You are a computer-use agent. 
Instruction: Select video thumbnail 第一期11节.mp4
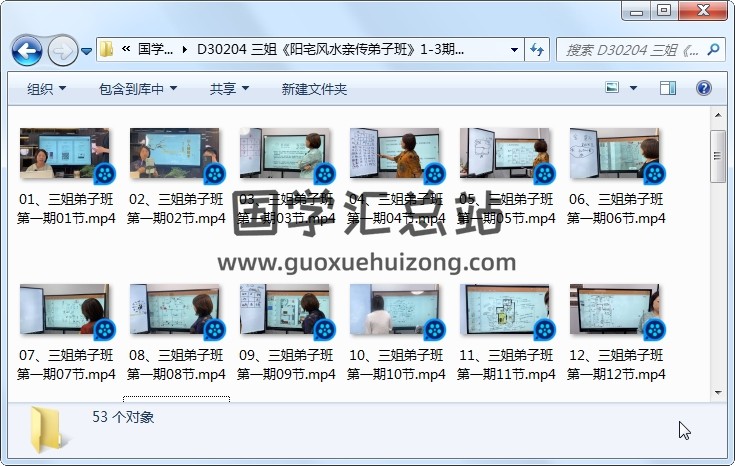[505, 309]
